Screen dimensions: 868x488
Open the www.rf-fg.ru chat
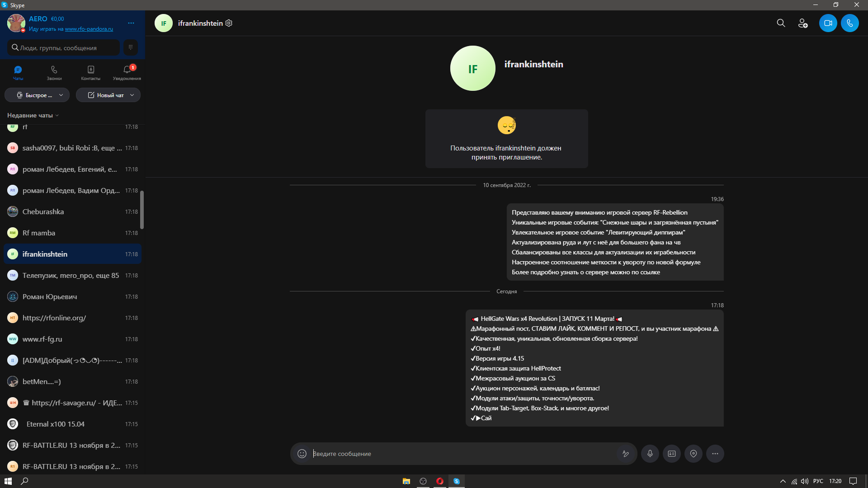(x=72, y=339)
